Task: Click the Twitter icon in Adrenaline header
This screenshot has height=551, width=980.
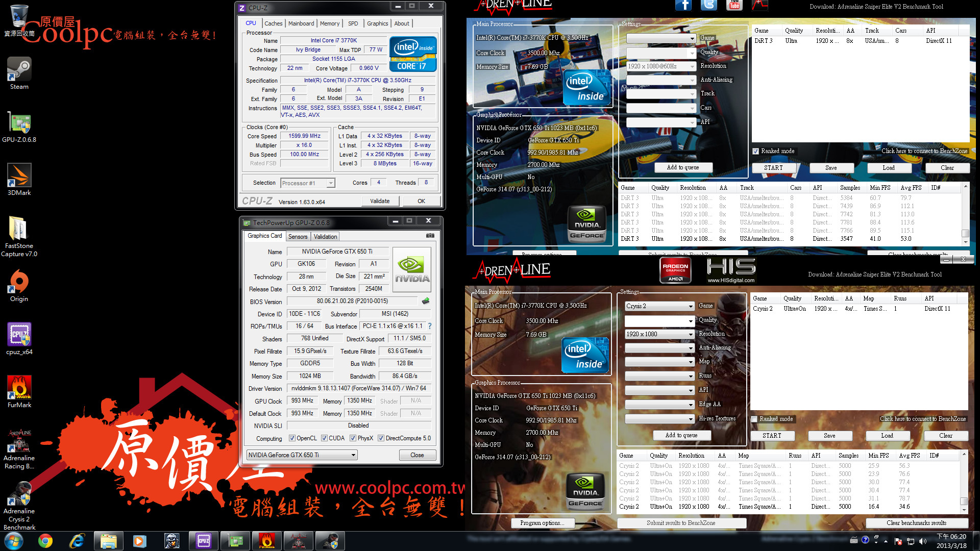Action: [708, 5]
